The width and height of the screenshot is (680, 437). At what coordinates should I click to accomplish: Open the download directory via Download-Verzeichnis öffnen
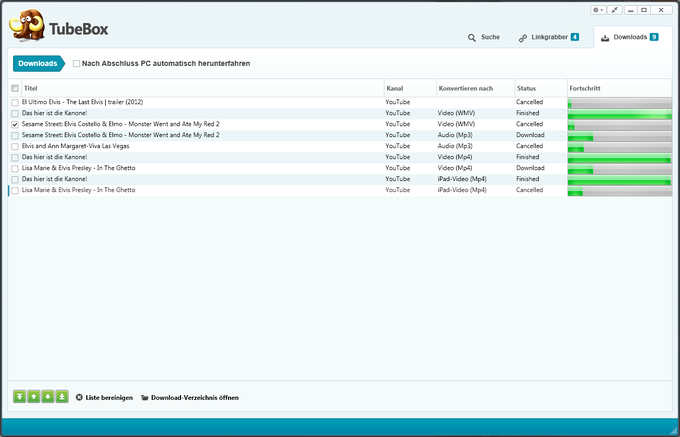[190, 398]
